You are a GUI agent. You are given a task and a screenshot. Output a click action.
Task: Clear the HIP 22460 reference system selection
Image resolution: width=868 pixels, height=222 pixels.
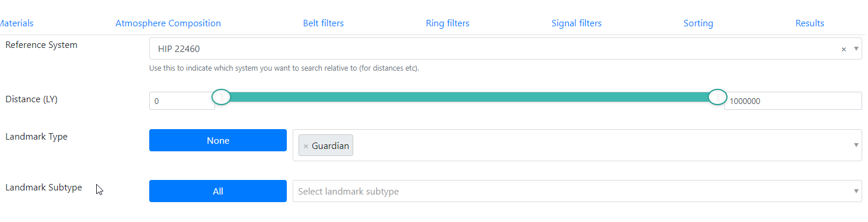coord(843,50)
